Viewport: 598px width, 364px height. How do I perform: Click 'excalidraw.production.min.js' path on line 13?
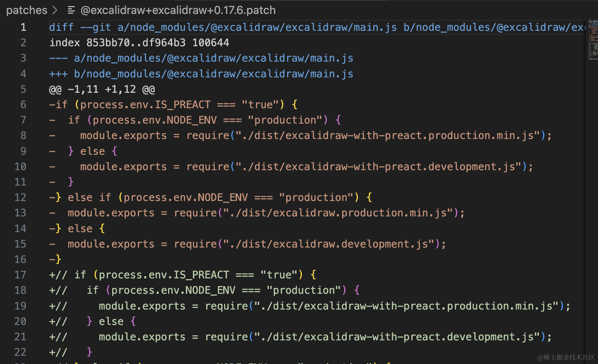coord(360,213)
